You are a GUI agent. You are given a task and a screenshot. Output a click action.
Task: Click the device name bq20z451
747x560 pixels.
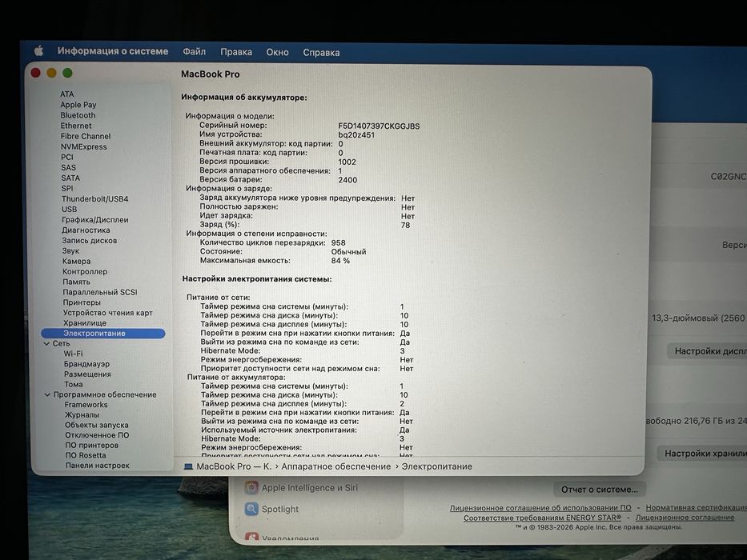[x=356, y=134]
